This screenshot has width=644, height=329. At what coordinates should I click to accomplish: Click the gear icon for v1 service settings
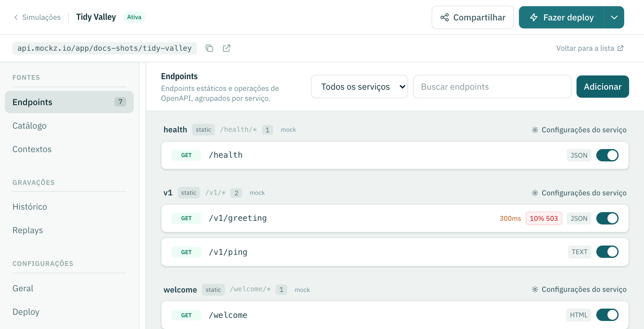pos(535,193)
